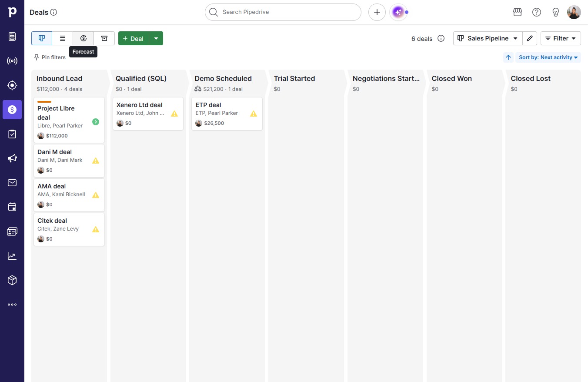Viewport: 588px width, 382px height.
Task: Open the user profile avatar
Action: pyautogui.click(x=574, y=12)
